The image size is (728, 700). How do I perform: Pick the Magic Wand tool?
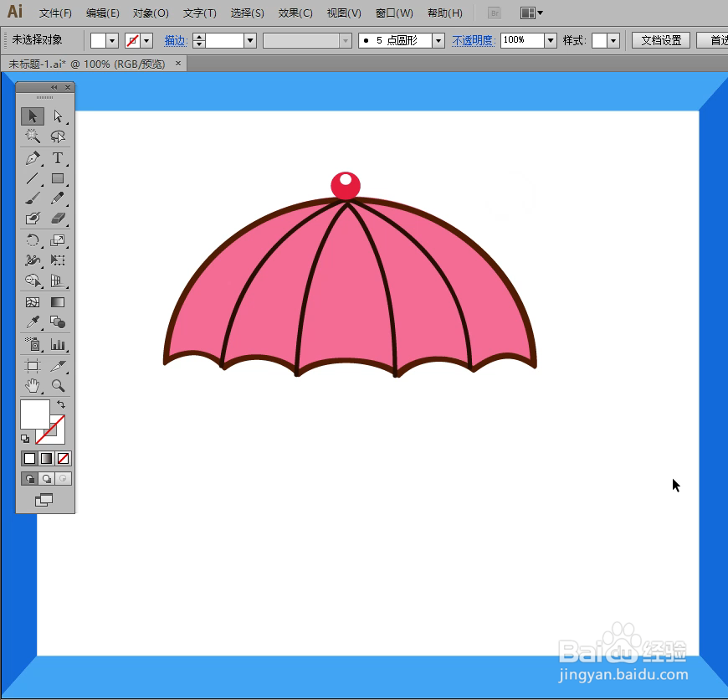click(x=32, y=136)
